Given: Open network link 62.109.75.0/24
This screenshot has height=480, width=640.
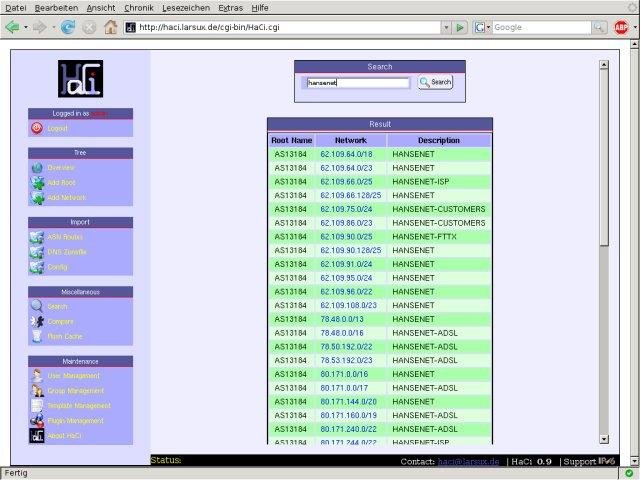Looking at the screenshot, I should 346,209.
